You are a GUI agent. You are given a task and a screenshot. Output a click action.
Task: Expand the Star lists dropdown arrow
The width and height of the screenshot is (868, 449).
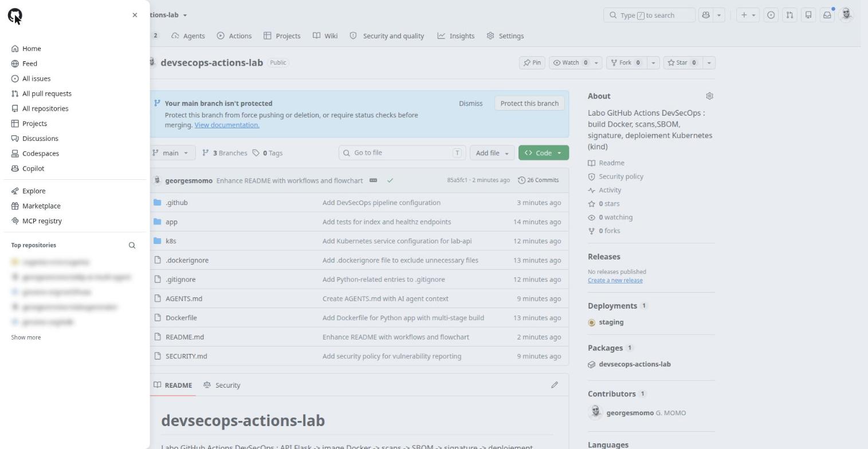pos(709,62)
